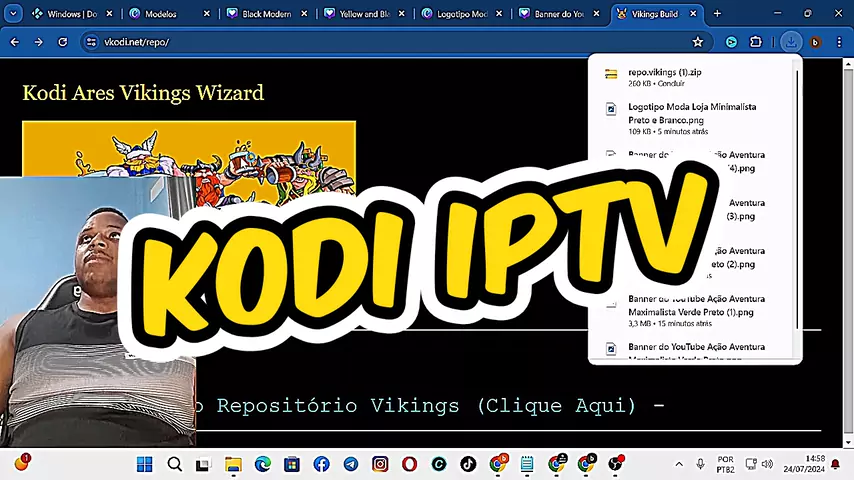Open the new tab plus button
The image size is (854, 480).
click(717, 14)
